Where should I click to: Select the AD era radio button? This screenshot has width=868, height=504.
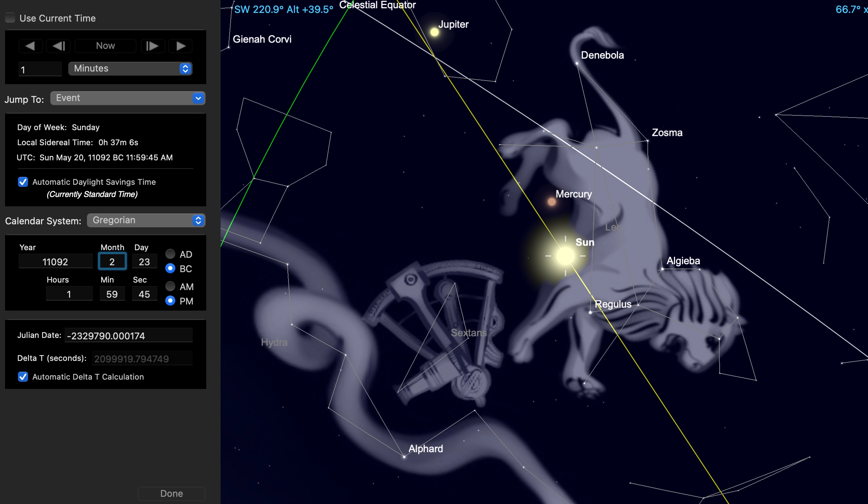coord(170,254)
